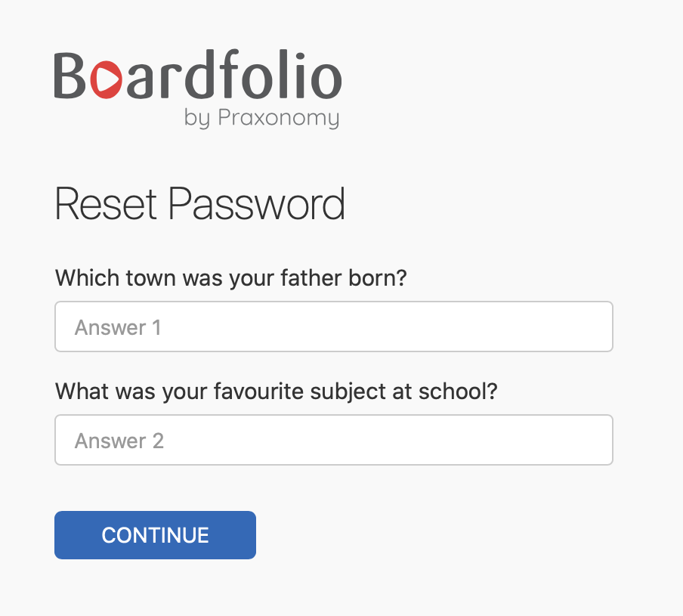
Task: Focus the Answer 1 input field
Action: click(334, 327)
